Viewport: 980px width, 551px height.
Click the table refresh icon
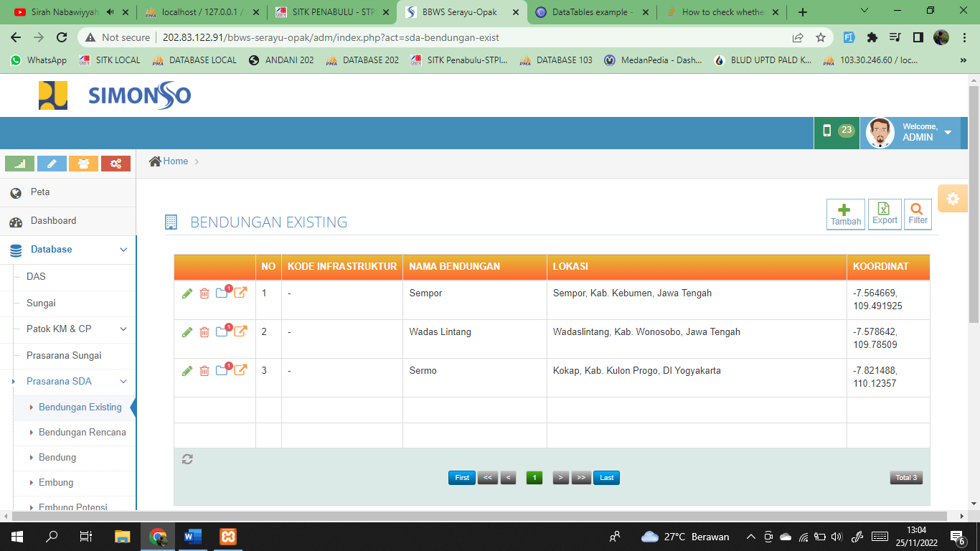[187, 459]
